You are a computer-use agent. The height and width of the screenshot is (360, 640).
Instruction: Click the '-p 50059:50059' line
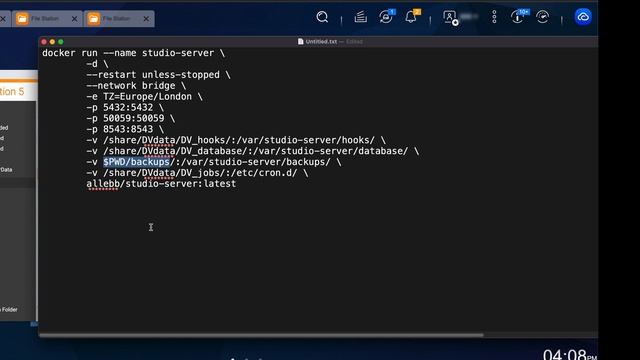(130, 118)
